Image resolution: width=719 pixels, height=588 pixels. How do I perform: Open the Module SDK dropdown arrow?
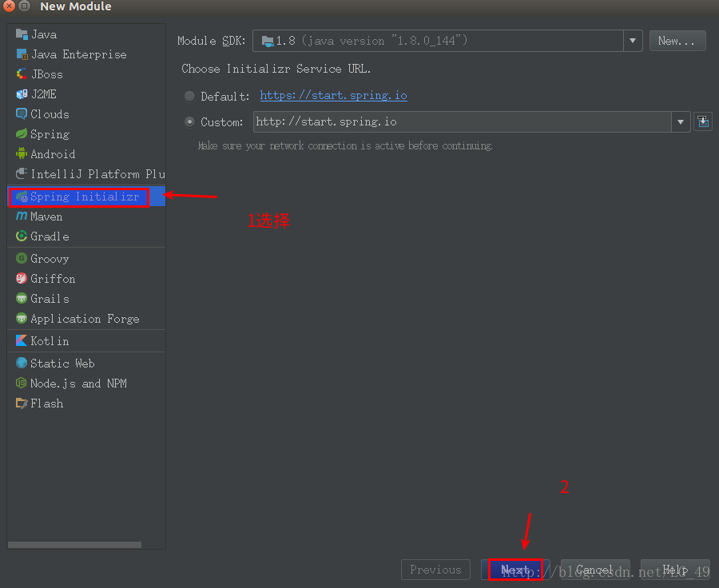633,41
